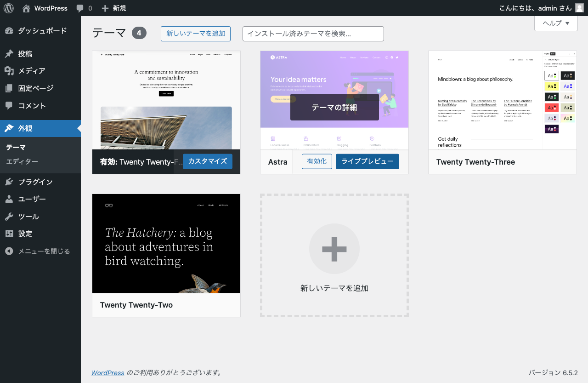The image size is (588, 383).
Task: Open the ダッシュボード menu item
Action: (x=40, y=31)
